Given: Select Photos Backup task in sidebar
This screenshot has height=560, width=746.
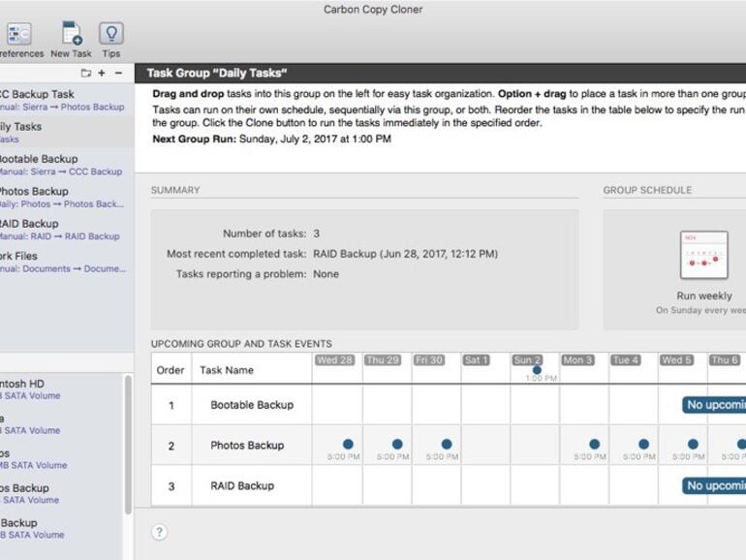Looking at the screenshot, I should click(67, 197).
